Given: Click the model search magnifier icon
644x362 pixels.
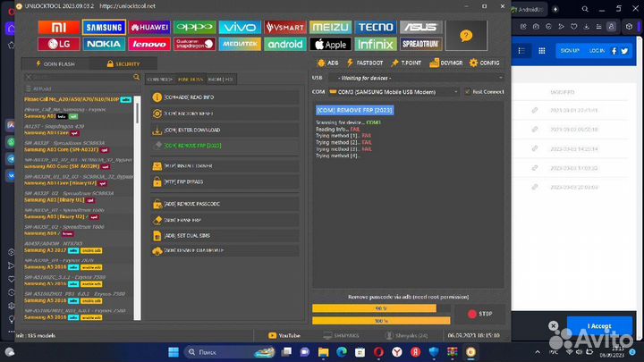Looking at the screenshot, I should tap(136, 77).
